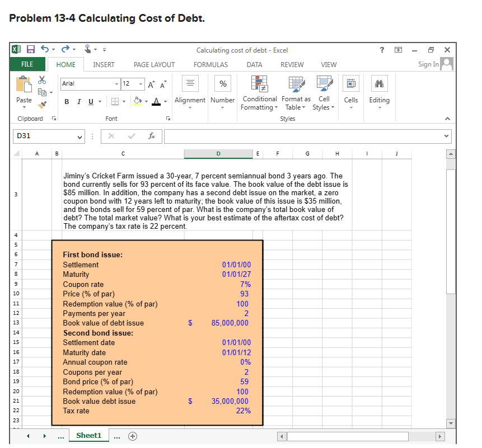This screenshot has width=482, height=448.
Task: Toggle Bold formatting
Action: [67, 102]
